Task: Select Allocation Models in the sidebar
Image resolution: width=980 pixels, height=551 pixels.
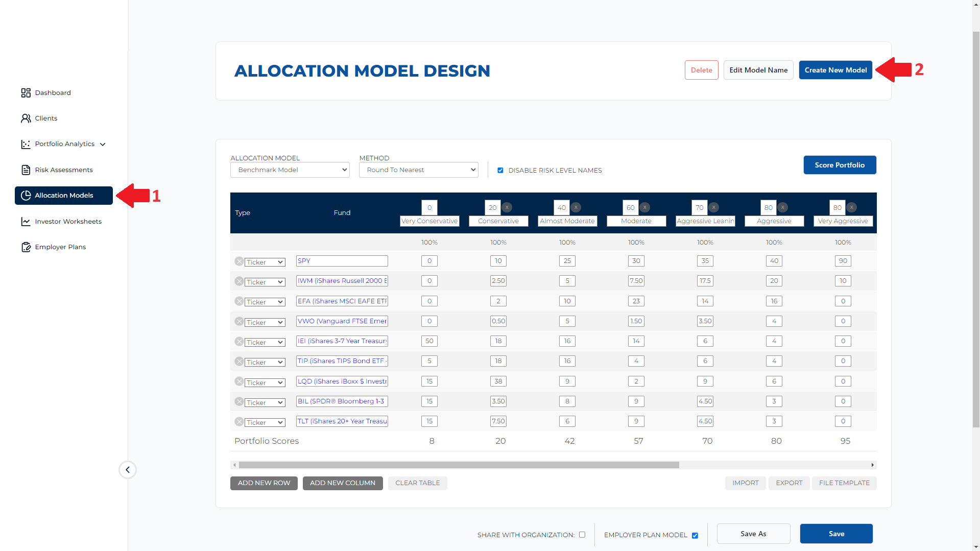Action: (x=64, y=196)
